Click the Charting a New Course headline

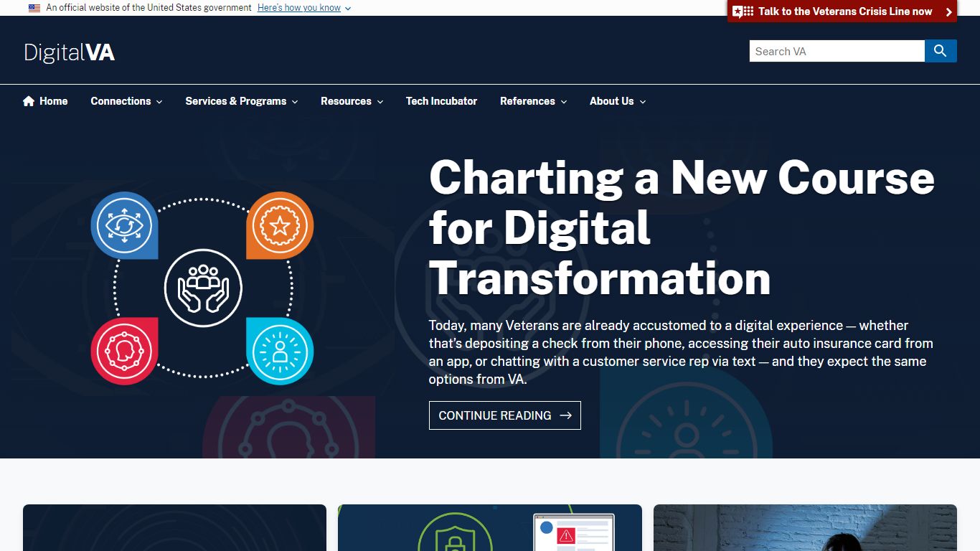point(682,227)
